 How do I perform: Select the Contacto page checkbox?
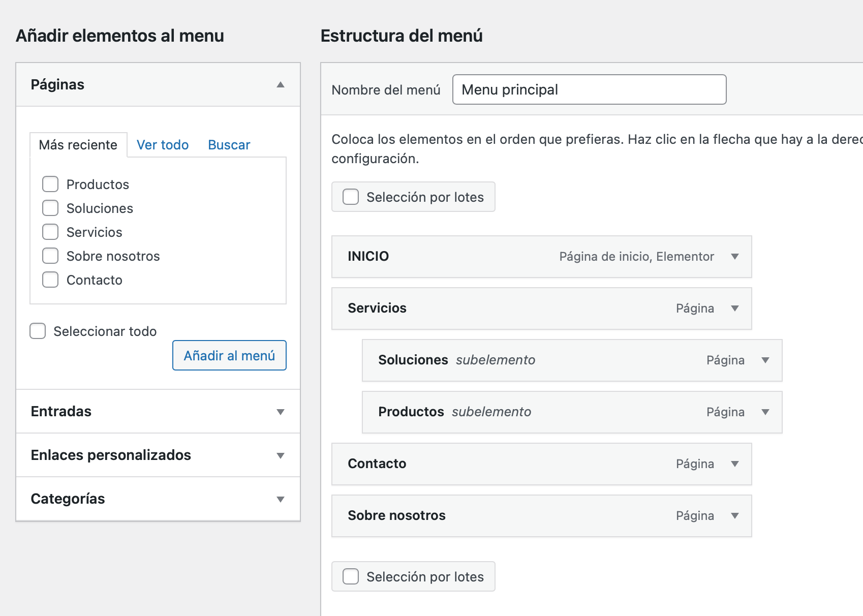50,280
